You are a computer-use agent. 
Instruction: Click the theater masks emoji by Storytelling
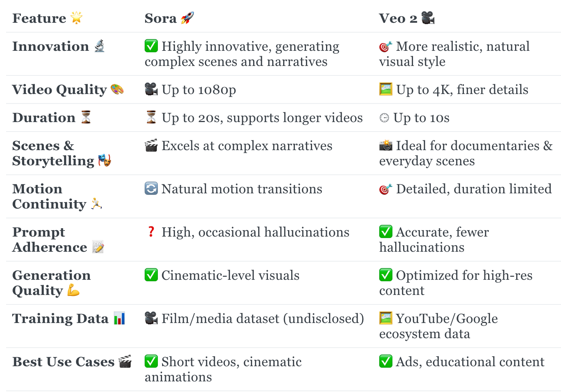104,160
